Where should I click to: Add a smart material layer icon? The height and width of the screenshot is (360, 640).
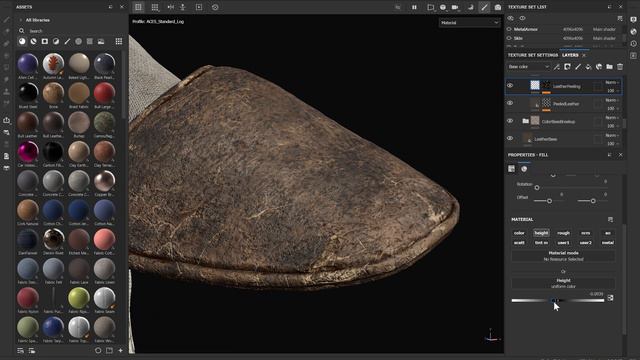click(599, 67)
